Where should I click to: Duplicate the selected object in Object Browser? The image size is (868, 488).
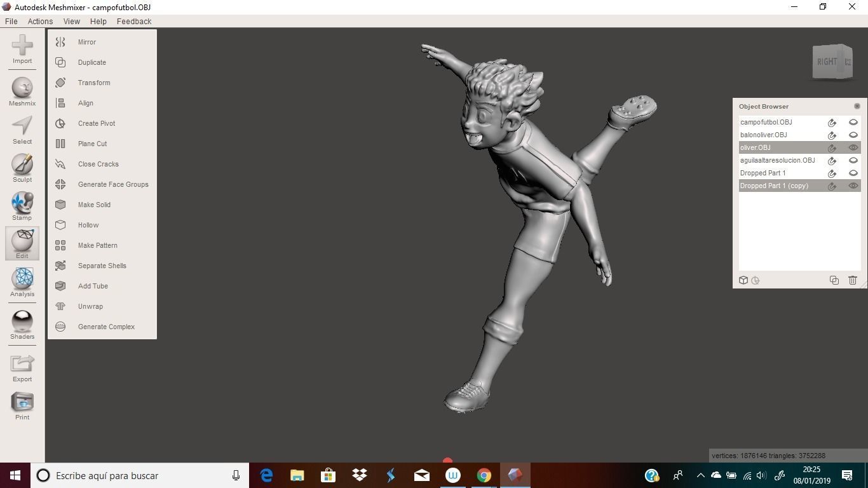[834, 280]
